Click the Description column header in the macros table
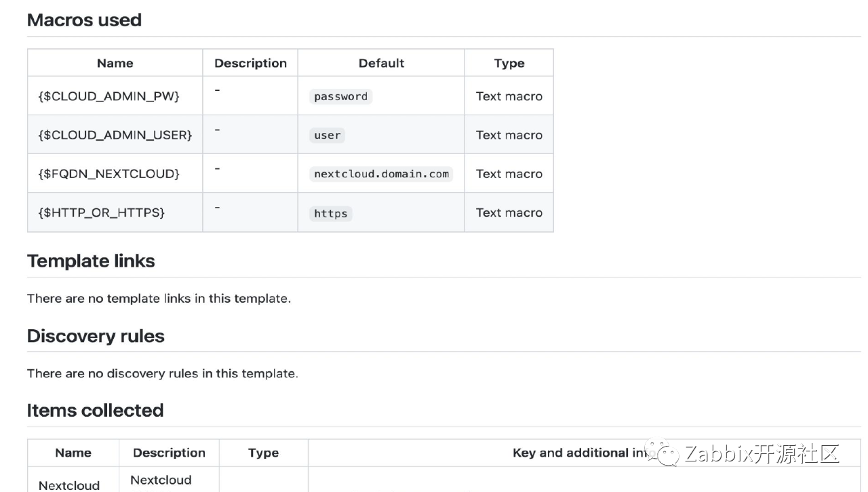The height and width of the screenshot is (492, 868). click(x=250, y=63)
